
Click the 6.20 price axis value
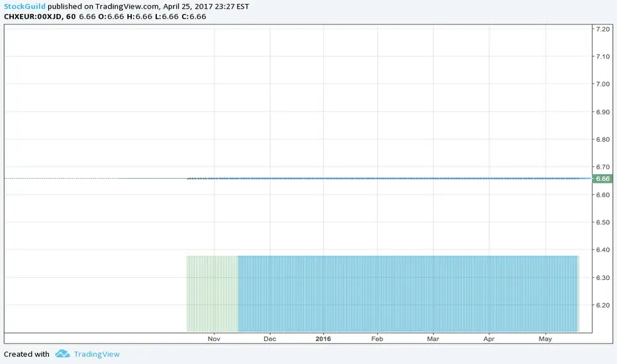[x=603, y=305]
